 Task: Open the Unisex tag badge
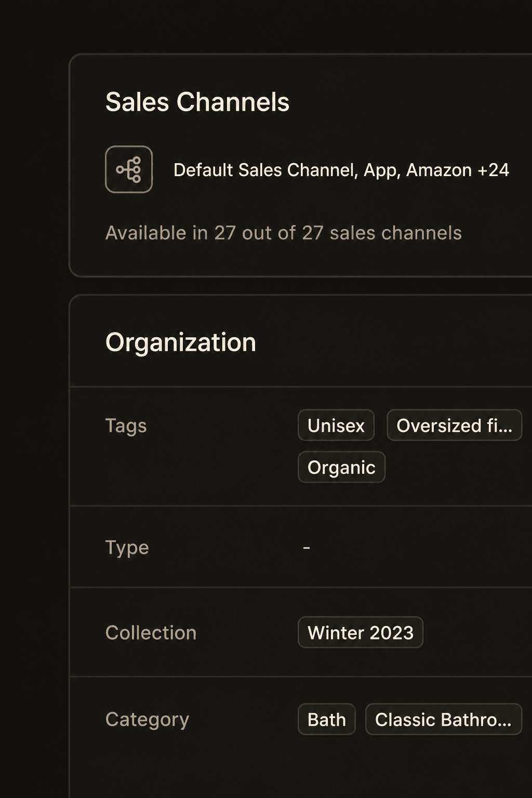click(x=336, y=425)
